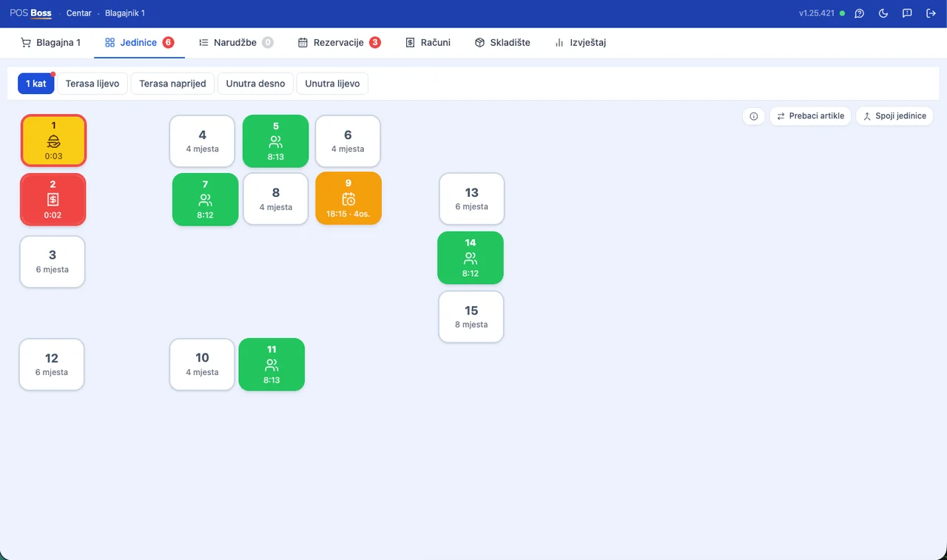Open the Skladište tab

(x=502, y=43)
